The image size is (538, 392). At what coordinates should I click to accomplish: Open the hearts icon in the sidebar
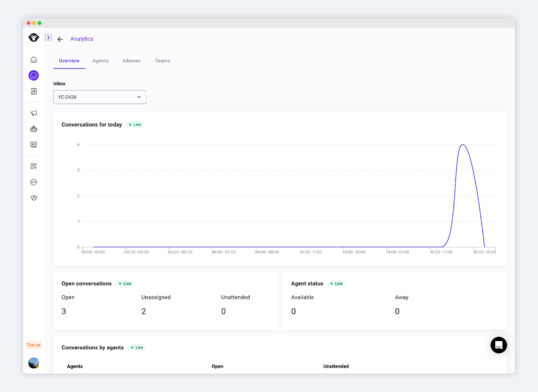(34, 198)
